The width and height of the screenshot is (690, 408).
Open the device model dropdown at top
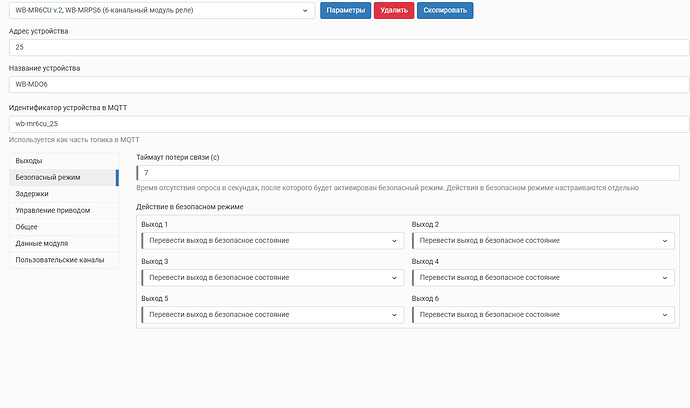pyautogui.click(x=161, y=10)
